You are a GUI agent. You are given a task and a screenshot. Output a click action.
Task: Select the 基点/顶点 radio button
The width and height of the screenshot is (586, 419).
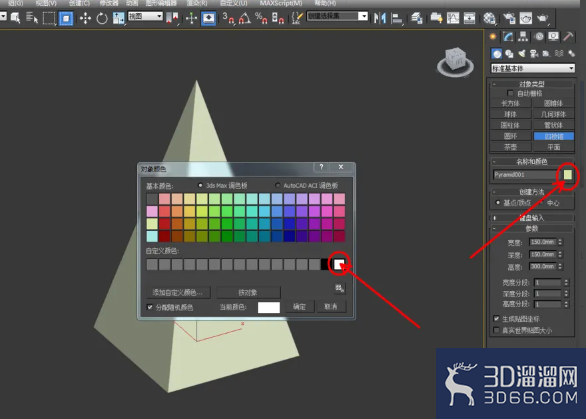tap(498, 203)
